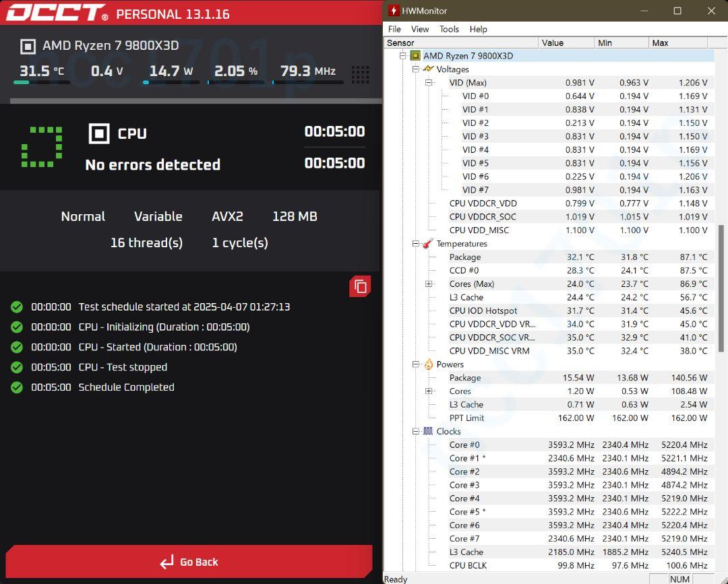Click the 'Ready' status bar text
The height and width of the screenshot is (584, 728).
point(396,579)
